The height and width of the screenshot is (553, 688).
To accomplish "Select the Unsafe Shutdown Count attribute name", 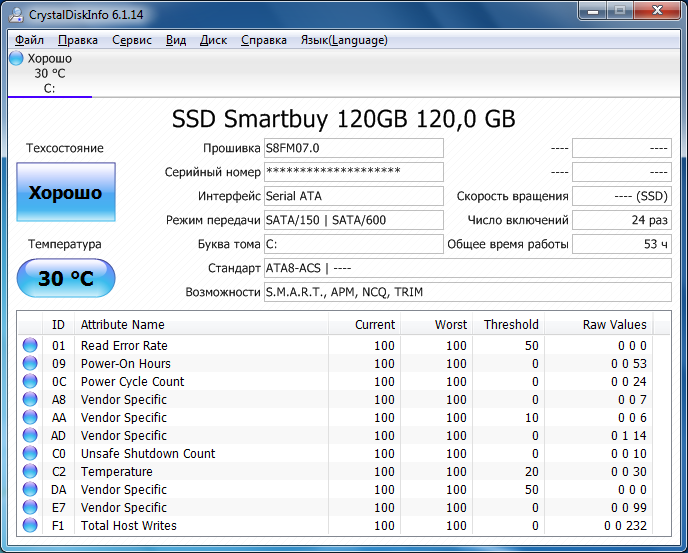I will [x=148, y=453].
